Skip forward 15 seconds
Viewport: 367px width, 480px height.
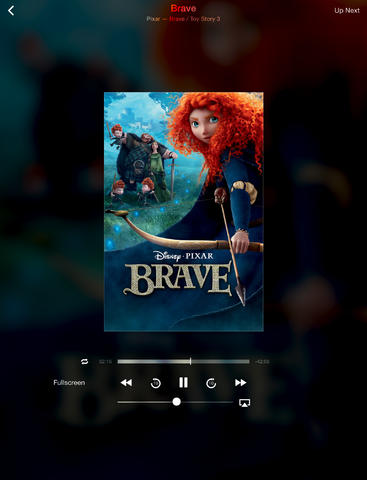[x=211, y=383]
